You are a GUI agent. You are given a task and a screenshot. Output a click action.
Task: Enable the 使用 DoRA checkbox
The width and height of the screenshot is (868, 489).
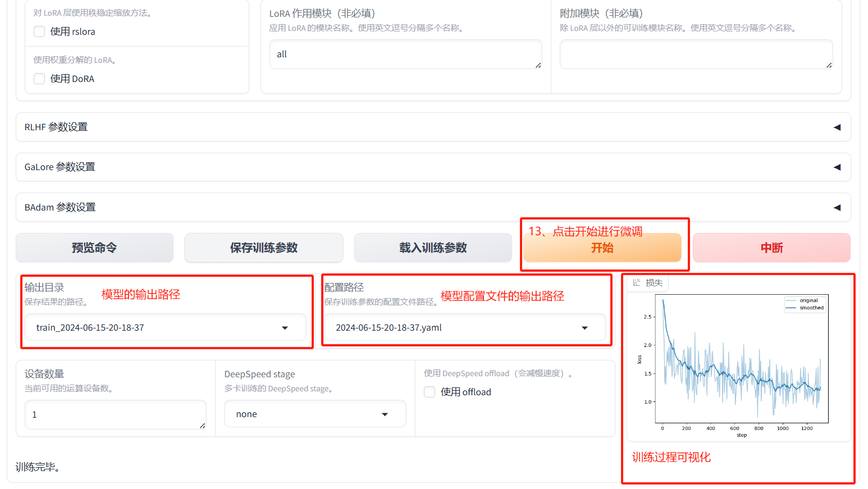39,79
